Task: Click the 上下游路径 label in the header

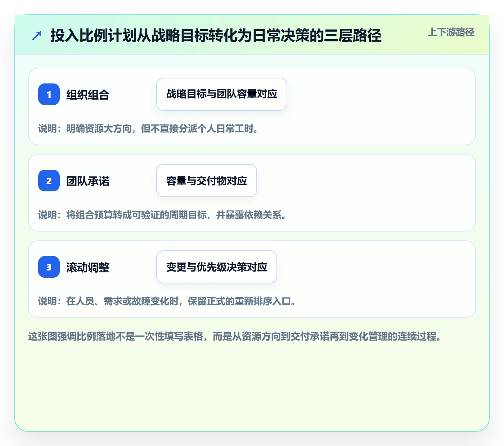Action: point(451,32)
